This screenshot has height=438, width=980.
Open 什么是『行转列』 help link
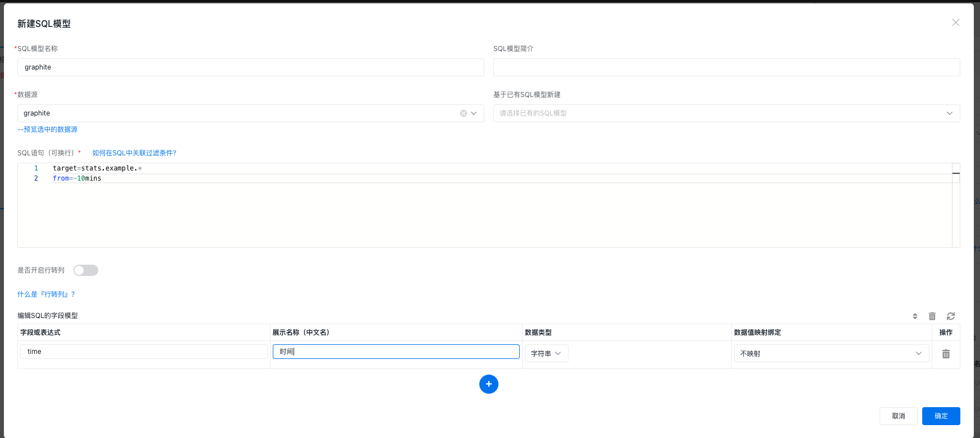(46, 294)
